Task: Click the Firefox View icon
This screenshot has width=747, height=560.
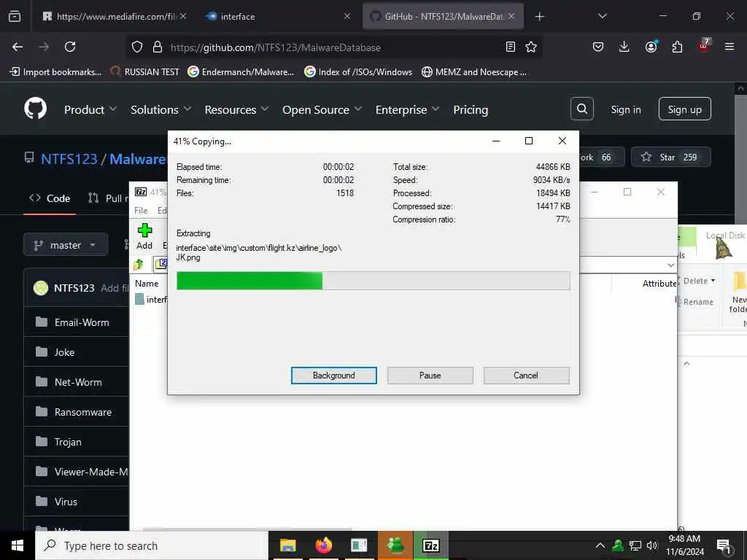Action: (x=15, y=17)
